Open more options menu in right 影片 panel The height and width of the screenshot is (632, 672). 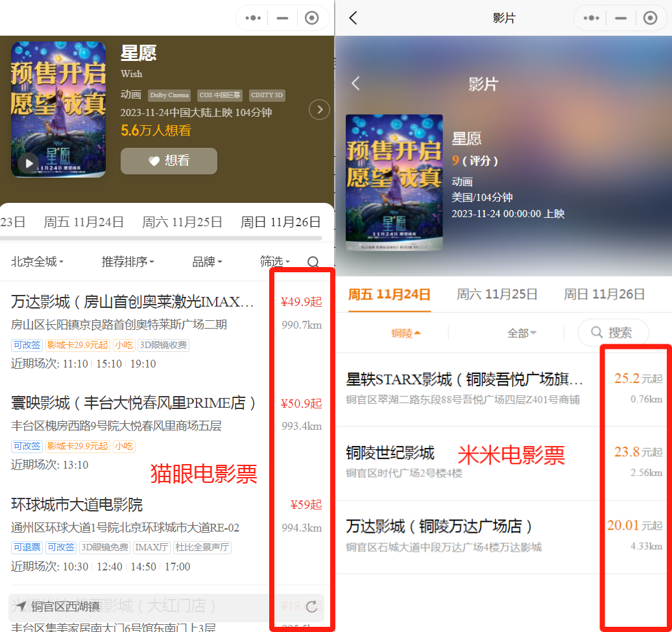592,18
